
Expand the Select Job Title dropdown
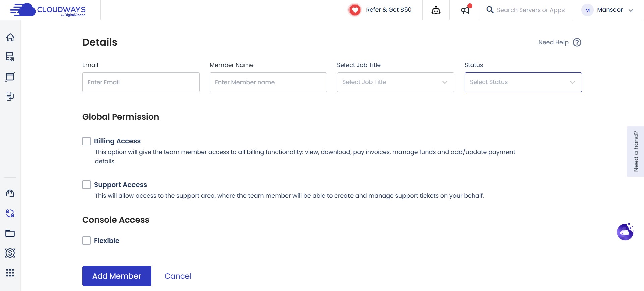point(395,82)
